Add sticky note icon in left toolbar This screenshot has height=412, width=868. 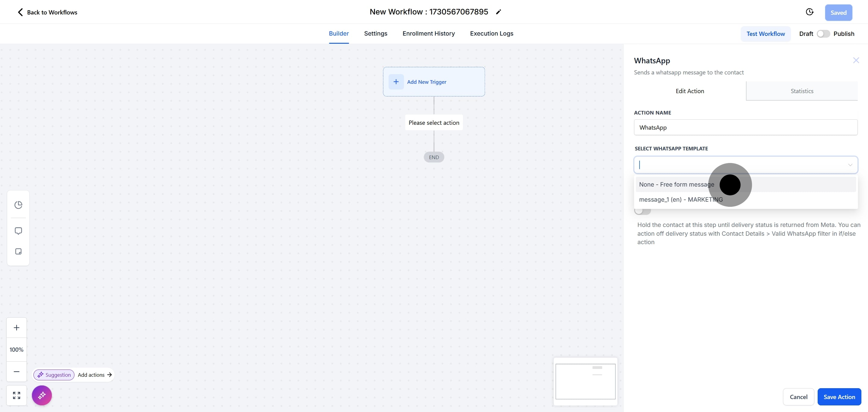point(18,252)
